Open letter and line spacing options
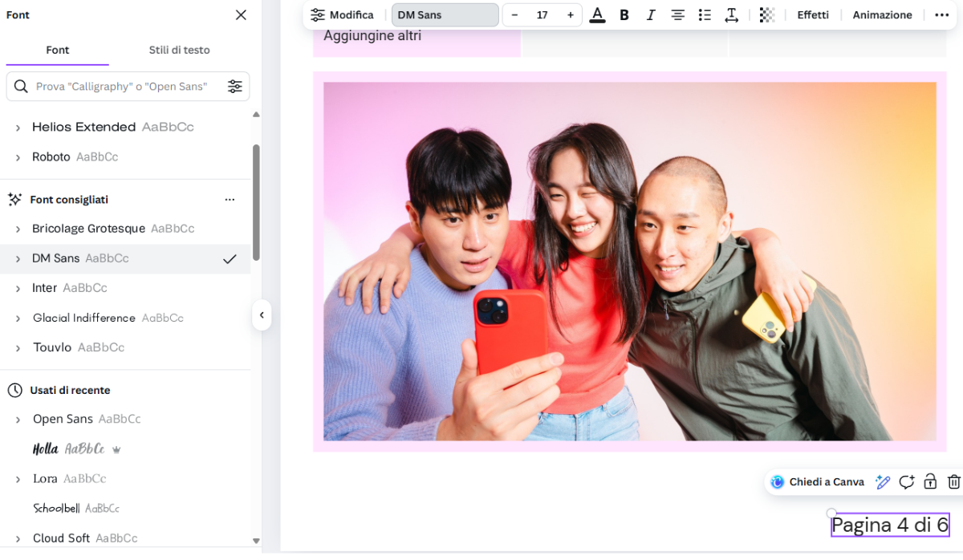The height and width of the screenshot is (560, 963). click(x=731, y=15)
